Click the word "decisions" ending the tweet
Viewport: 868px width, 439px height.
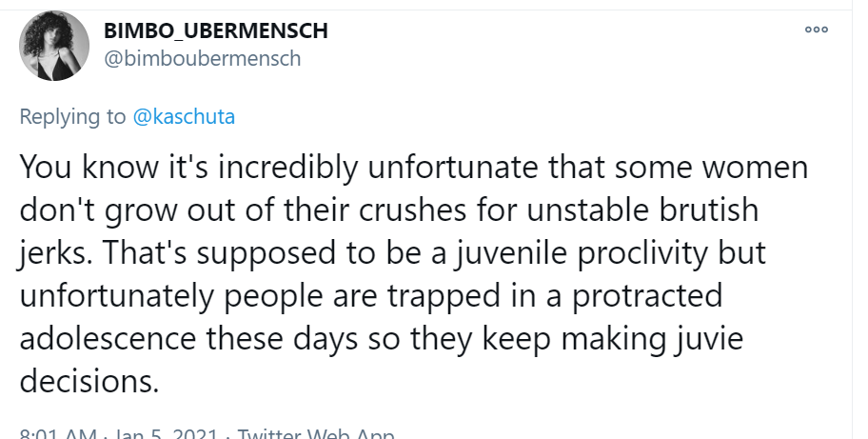[84, 381]
